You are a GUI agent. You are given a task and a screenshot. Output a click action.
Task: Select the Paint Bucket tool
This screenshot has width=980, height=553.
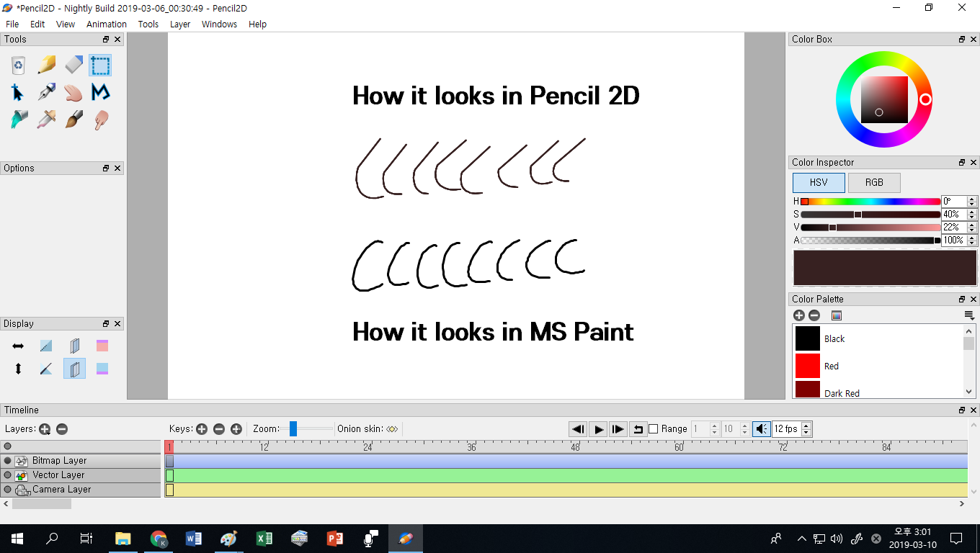19,120
